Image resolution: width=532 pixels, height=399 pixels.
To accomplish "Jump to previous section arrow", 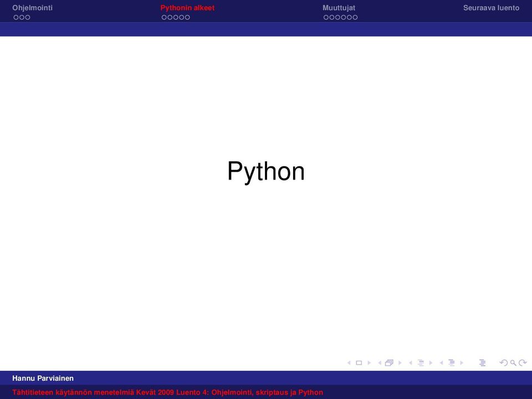I will click(x=442, y=363).
